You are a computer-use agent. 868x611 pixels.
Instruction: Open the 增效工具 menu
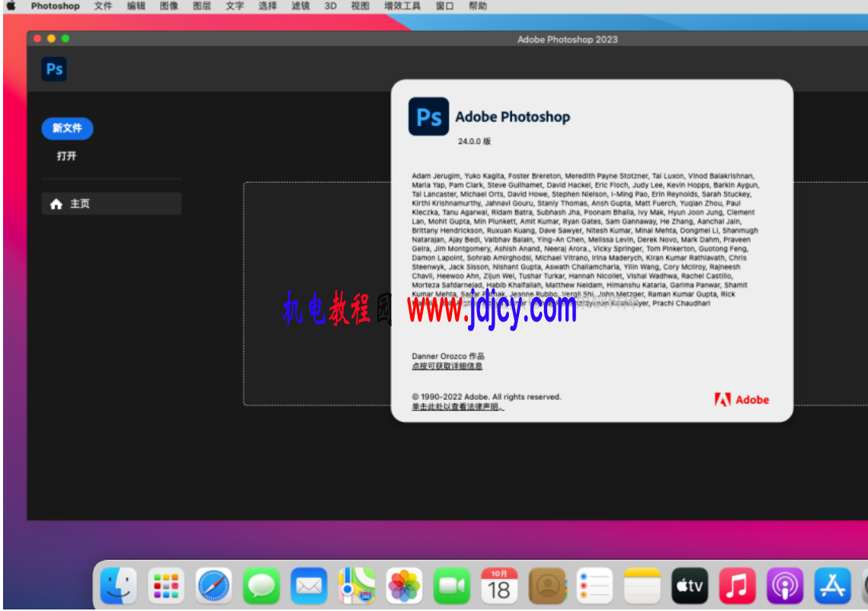coord(402,5)
